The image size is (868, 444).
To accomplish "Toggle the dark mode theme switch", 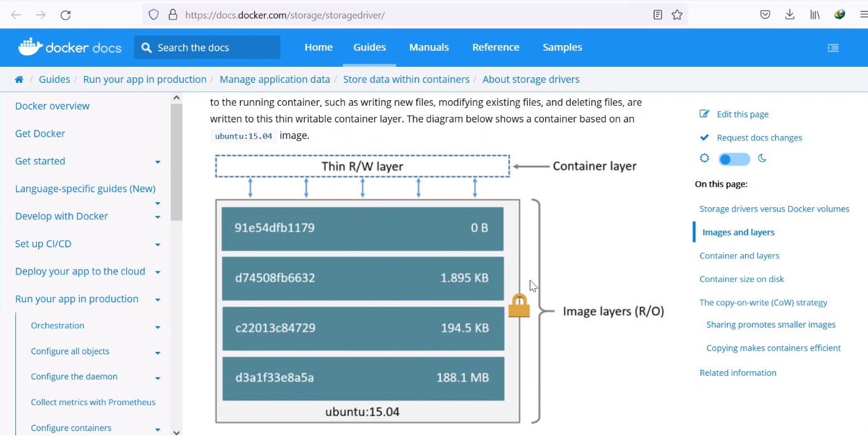I will coord(734,160).
